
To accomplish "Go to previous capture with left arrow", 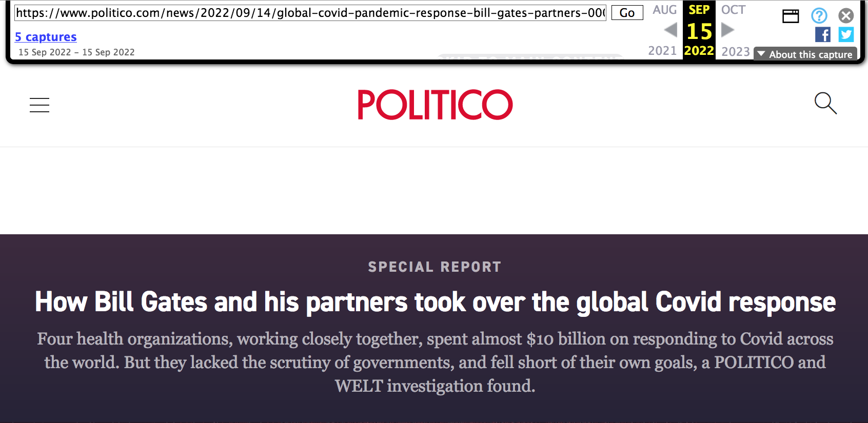I will pos(670,30).
